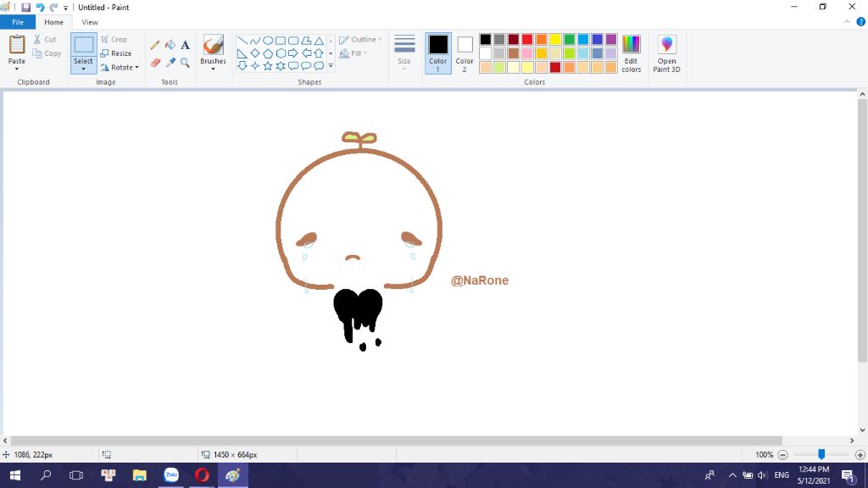Collapse the ribbon chevron
This screenshot has height=488, width=868.
point(847,22)
